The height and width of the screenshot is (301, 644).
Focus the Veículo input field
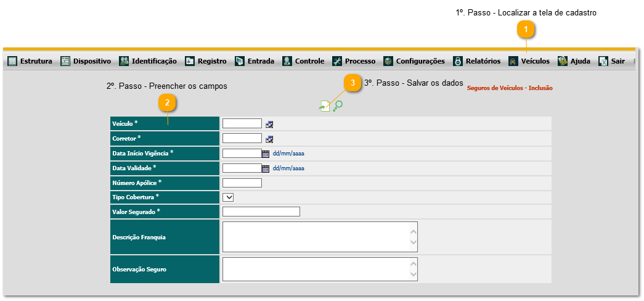(x=242, y=123)
